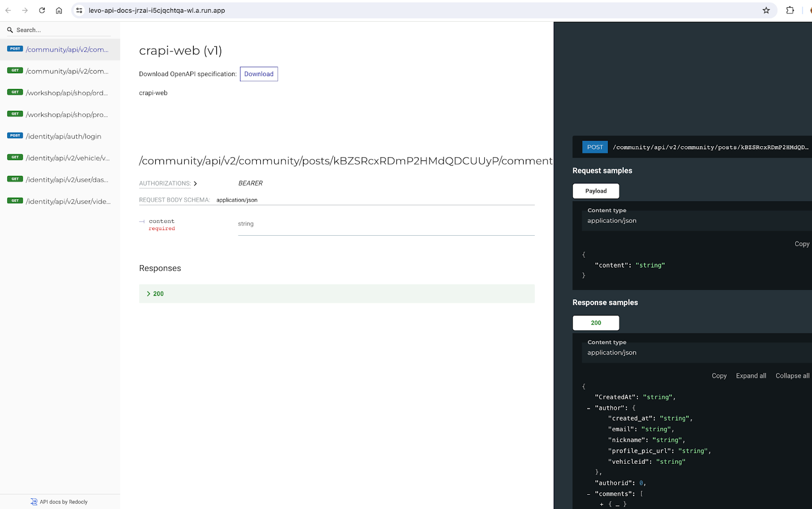Reload the page with refresh icon
812x509 pixels.
42,10
